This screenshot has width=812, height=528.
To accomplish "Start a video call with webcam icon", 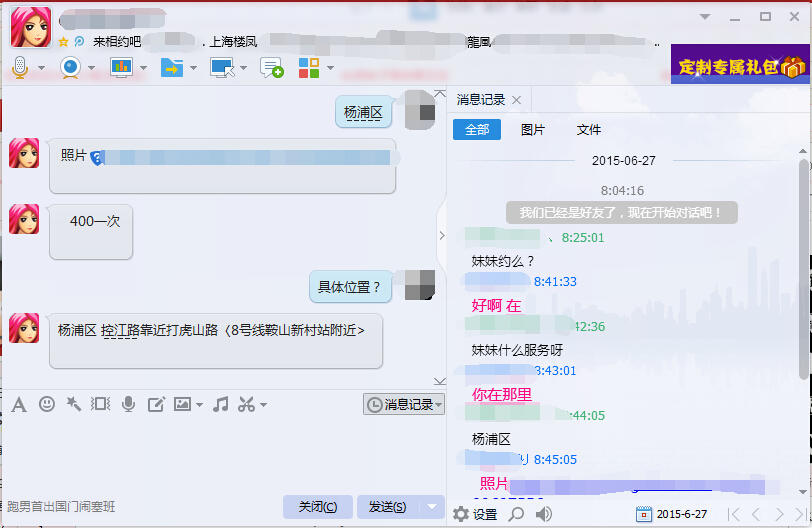I will pyautogui.click(x=70, y=67).
